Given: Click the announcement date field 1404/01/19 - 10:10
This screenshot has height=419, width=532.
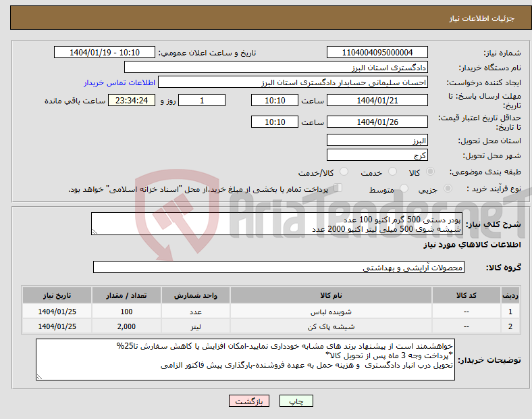Looking at the screenshot, I should 105,52.
